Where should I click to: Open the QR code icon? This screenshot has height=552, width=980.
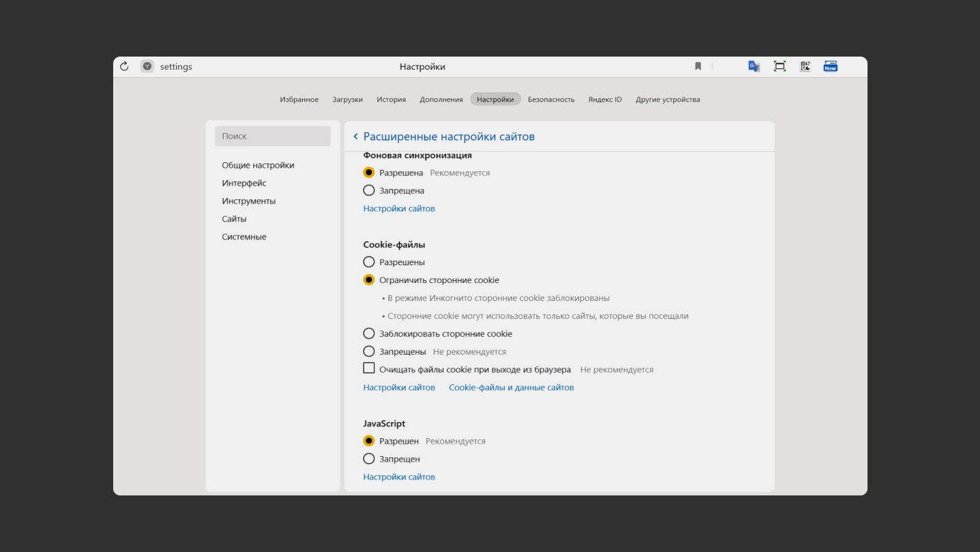click(805, 66)
